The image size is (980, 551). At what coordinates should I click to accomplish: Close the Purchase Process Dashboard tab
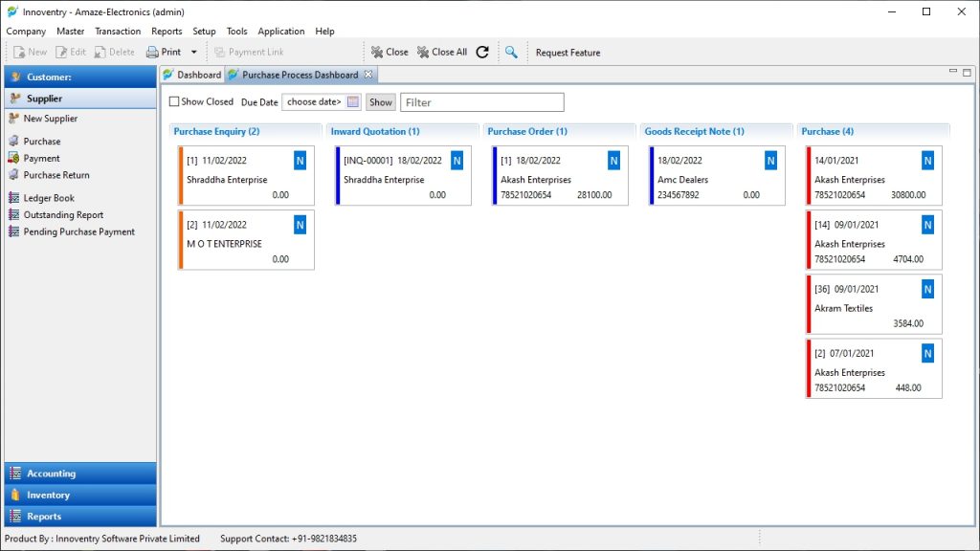point(368,75)
